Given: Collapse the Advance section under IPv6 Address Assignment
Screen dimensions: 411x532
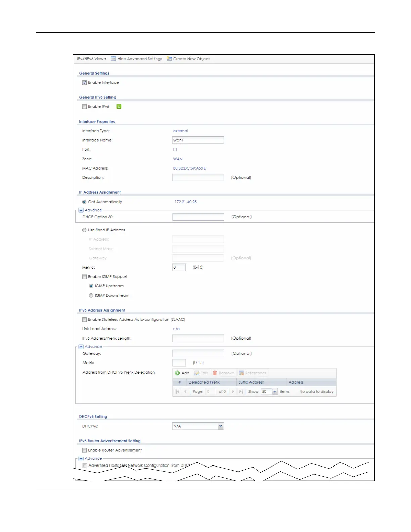Looking at the screenshot, I should tap(81, 347).
